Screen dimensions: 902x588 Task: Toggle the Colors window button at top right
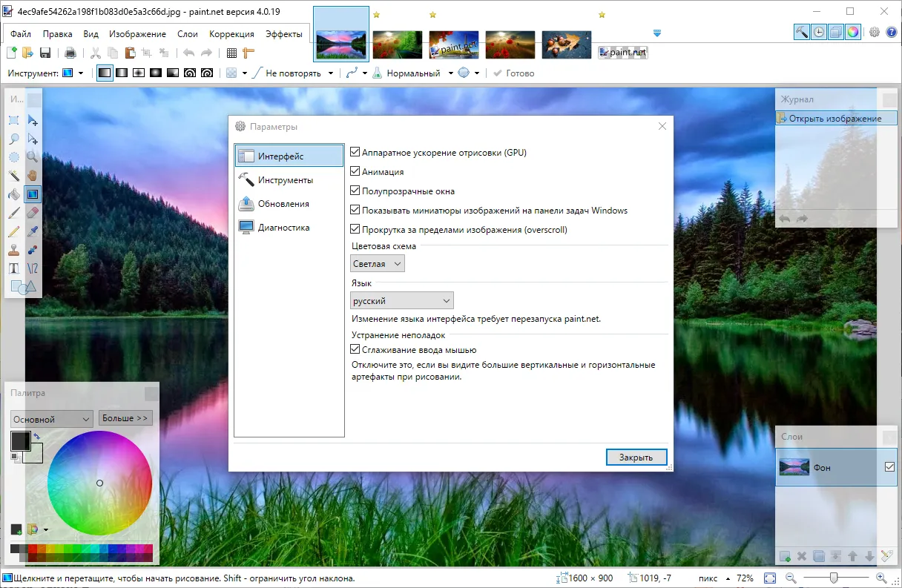[x=853, y=32]
